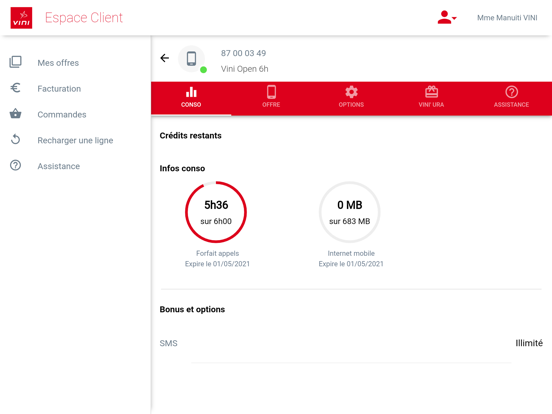This screenshot has width=552, height=414.
Task: Click the gear OPTIONS icon
Action: tap(351, 92)
